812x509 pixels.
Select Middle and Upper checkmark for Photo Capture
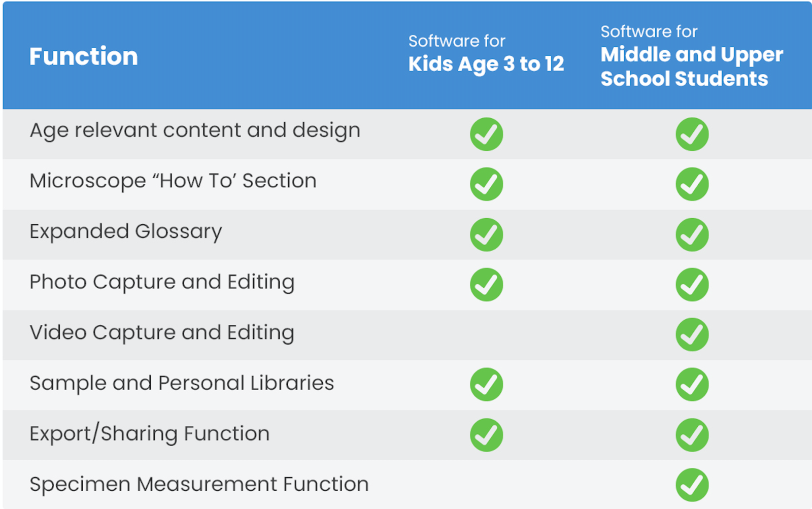[x=692, y=285]
